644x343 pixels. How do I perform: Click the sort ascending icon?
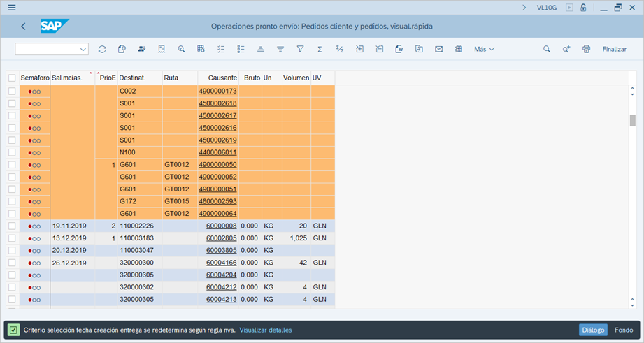pos(260,50)
